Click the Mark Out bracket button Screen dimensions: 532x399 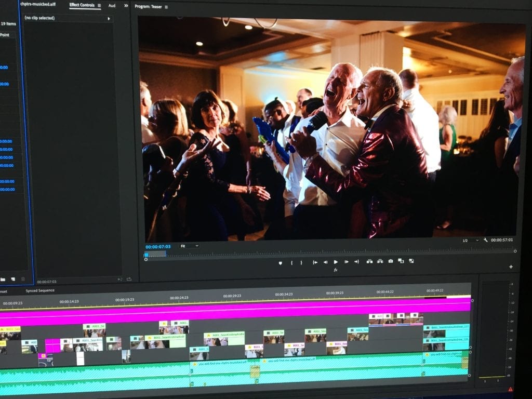tap(301, 262)
